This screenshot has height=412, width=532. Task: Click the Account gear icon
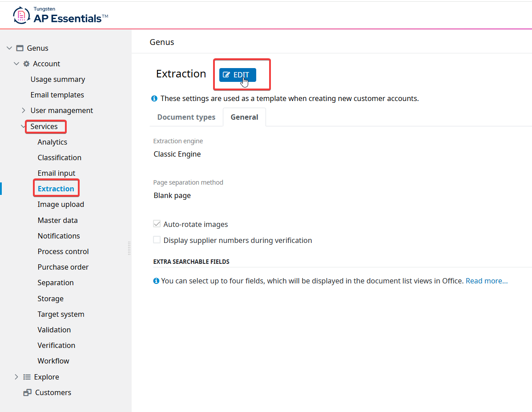click(x=27, y=64)
